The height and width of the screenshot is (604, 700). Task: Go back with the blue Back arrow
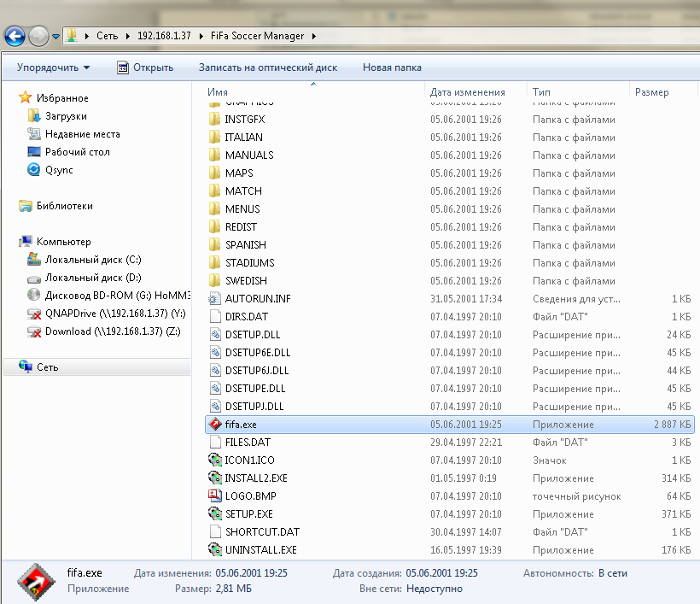tap(15, 36)
